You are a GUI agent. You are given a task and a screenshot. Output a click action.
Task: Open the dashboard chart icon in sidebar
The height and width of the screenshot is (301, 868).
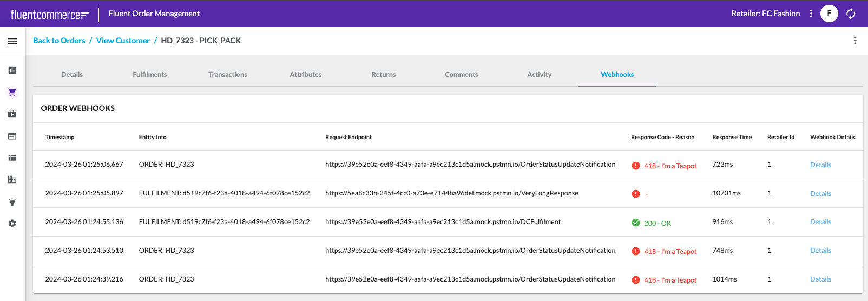pos(12,70)
